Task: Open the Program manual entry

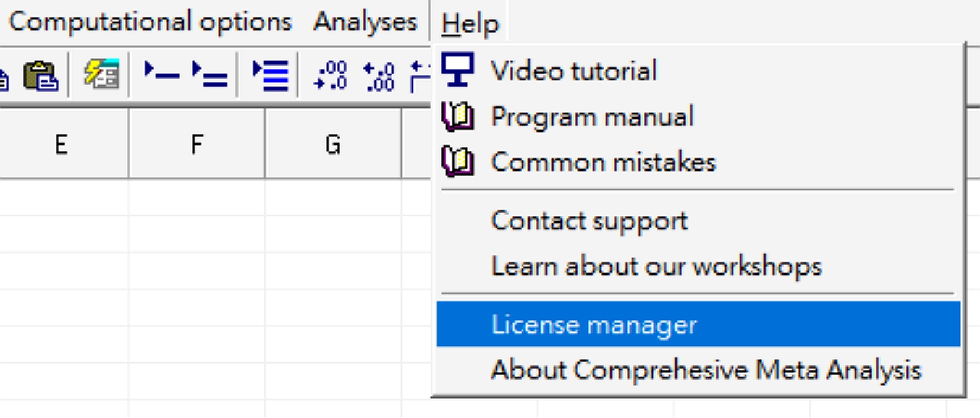Action: point(592,116)
